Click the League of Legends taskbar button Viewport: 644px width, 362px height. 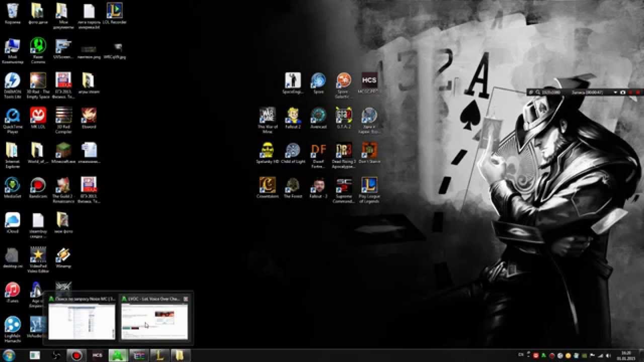coord(159,355)
